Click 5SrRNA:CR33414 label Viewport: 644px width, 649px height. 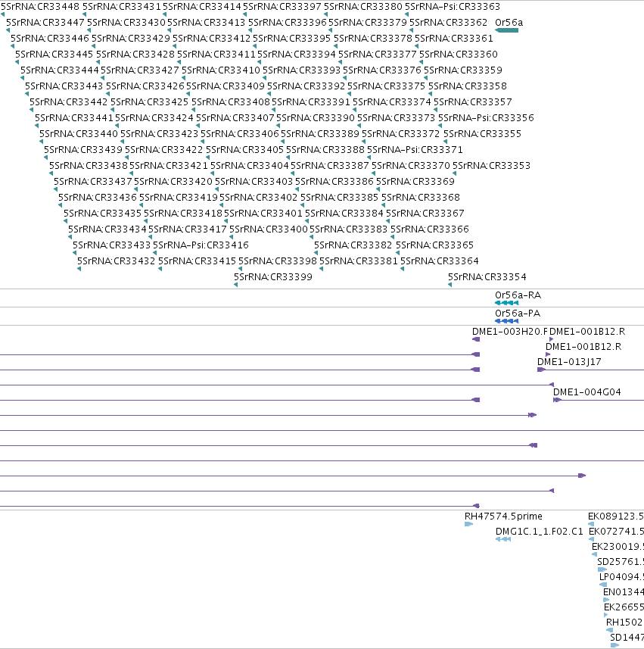pos(202,7)
